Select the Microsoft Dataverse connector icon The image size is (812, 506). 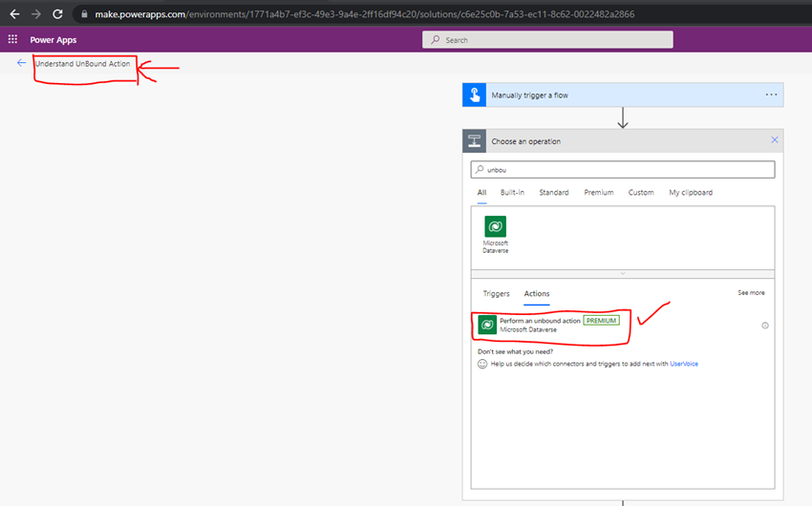(495, 226)
